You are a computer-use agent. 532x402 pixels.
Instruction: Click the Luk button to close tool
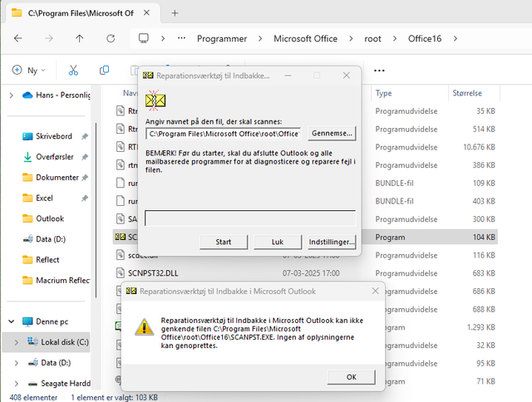(x=278, y=242)
